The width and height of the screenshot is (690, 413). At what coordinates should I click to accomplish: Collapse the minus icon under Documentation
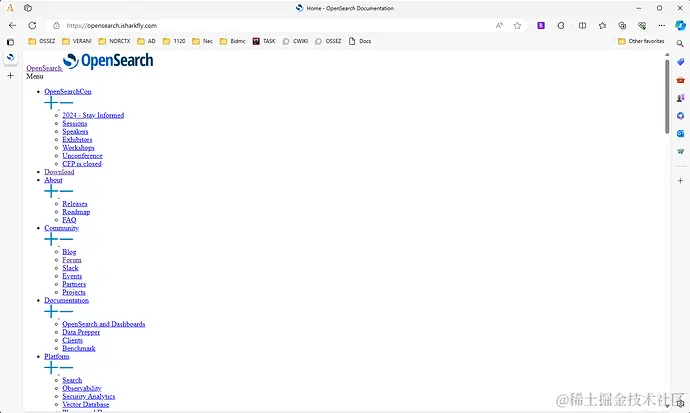[x=66, y=311]
